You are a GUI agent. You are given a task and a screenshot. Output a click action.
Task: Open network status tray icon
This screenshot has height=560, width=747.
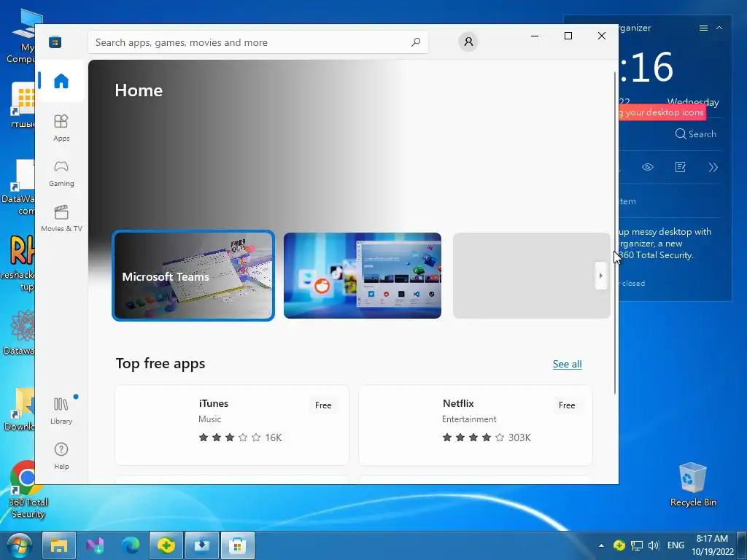(x=636, y=545)
